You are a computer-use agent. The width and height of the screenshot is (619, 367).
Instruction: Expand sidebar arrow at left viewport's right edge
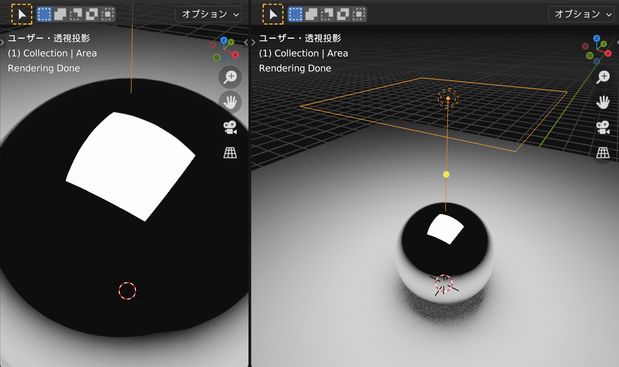click(x=246, y=42)
